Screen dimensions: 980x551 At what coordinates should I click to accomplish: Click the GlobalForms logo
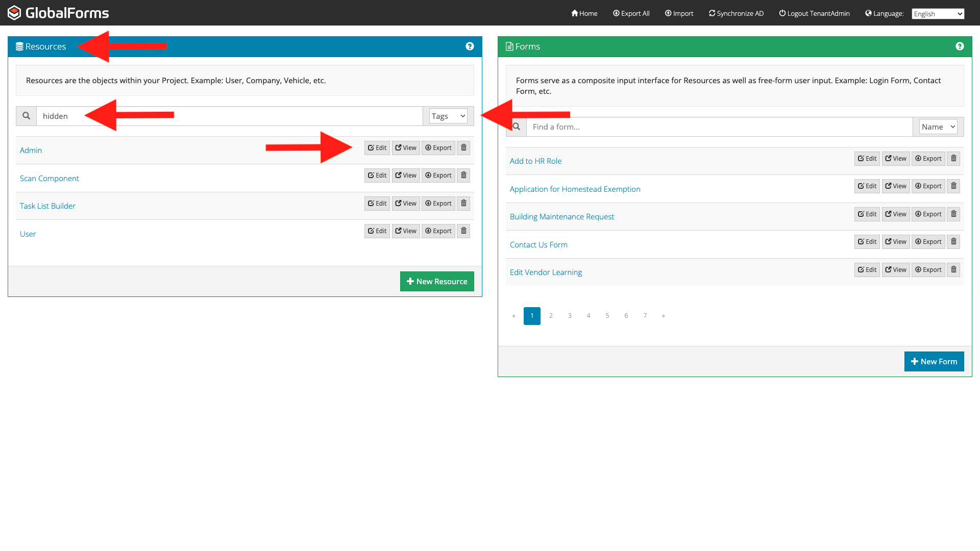(x=58, y=13)
